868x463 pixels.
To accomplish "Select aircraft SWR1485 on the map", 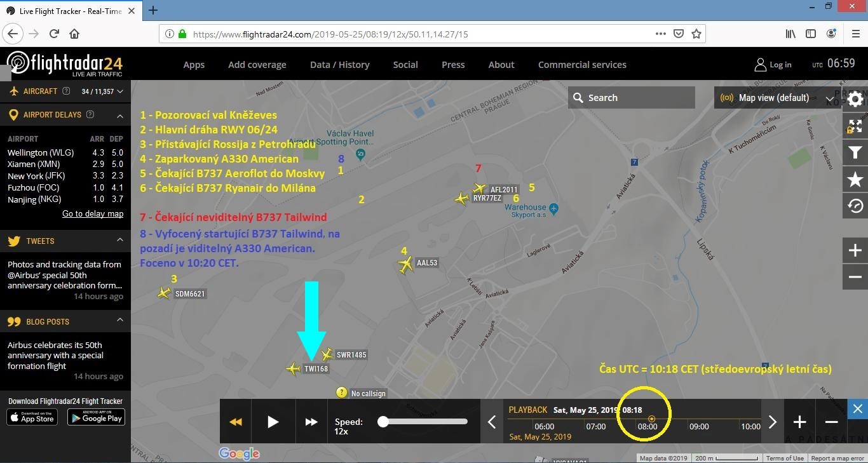I will (327, 354).
